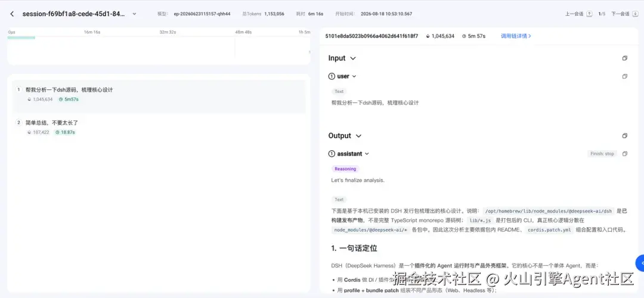Copy the Output section content
The height and width of the screenshot is (298, 644).
(625, 136)
